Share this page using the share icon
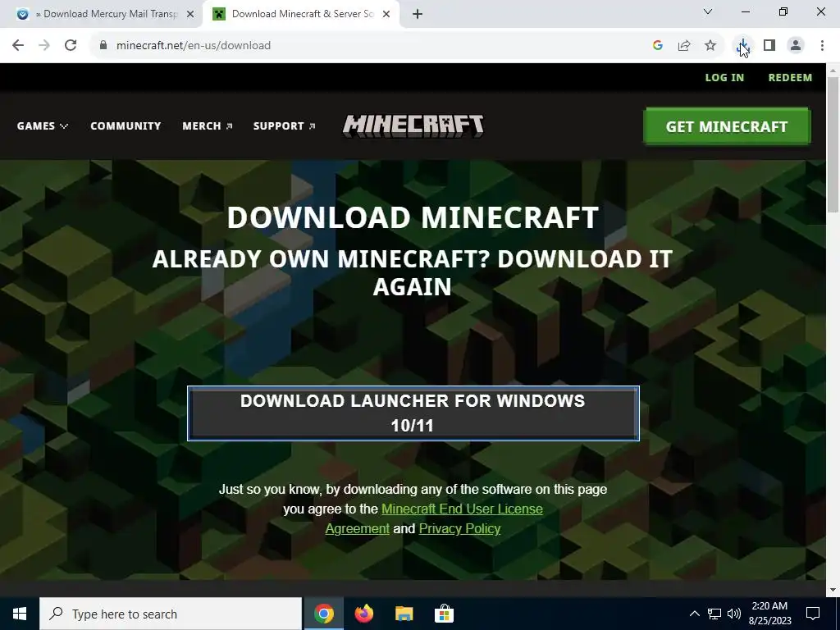This screenshot has width=840, height=630. pos(684,46)
